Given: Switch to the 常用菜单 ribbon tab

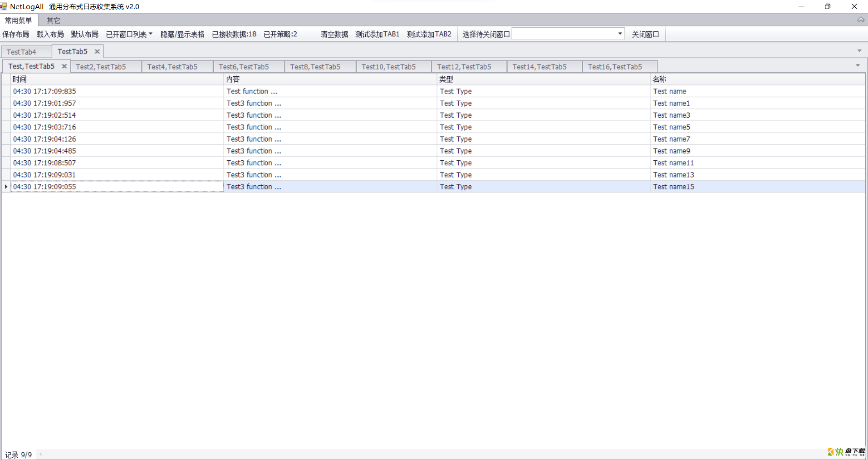Looking at the screenshot, I should click(x=19, y=20).
